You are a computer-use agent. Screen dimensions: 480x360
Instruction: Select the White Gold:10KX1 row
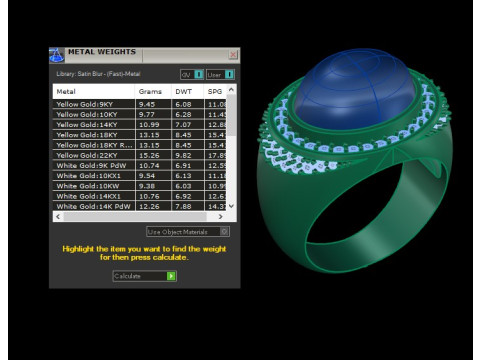point(139,176)
